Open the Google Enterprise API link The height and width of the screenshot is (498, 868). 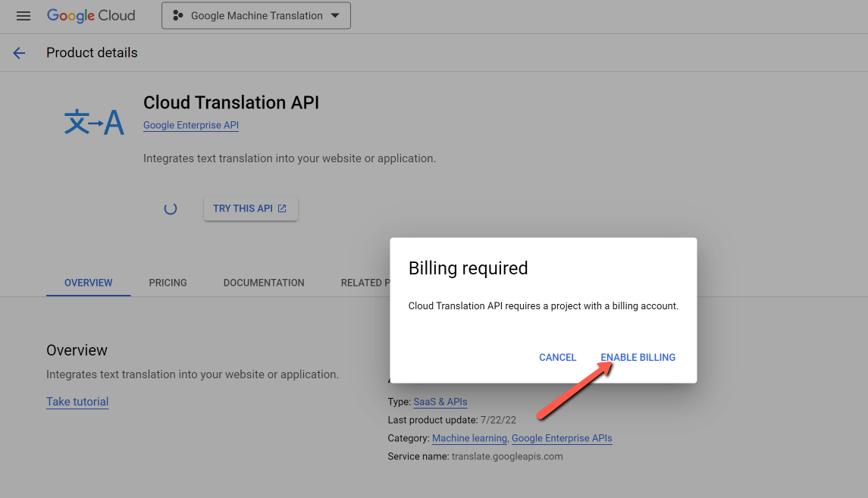191,125
